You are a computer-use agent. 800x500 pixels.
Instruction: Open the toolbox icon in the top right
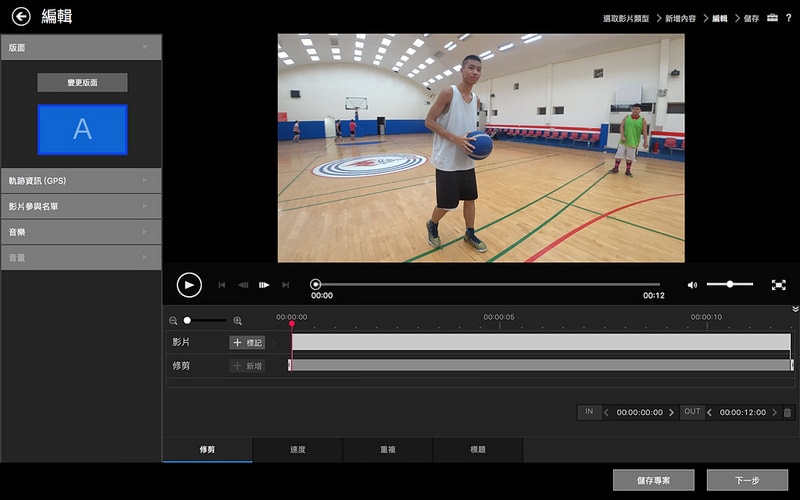(x=771, y=18)
